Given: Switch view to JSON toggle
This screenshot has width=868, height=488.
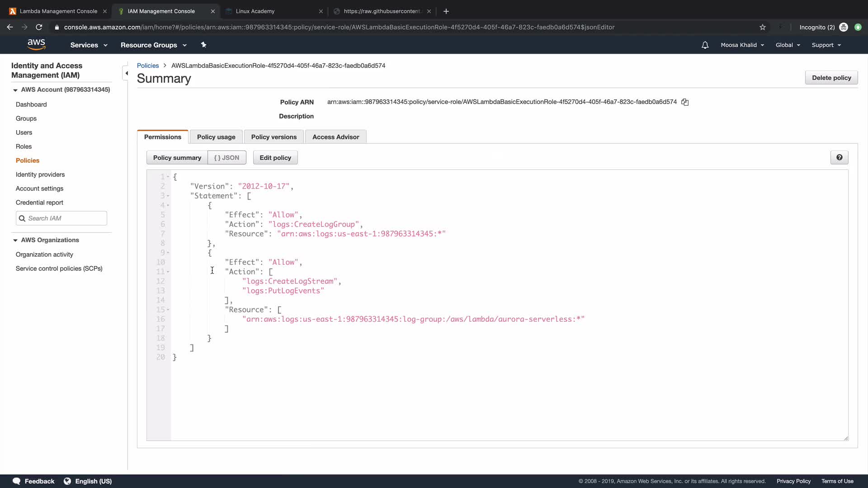Looking at the screenshot, I should pos(227,158).
